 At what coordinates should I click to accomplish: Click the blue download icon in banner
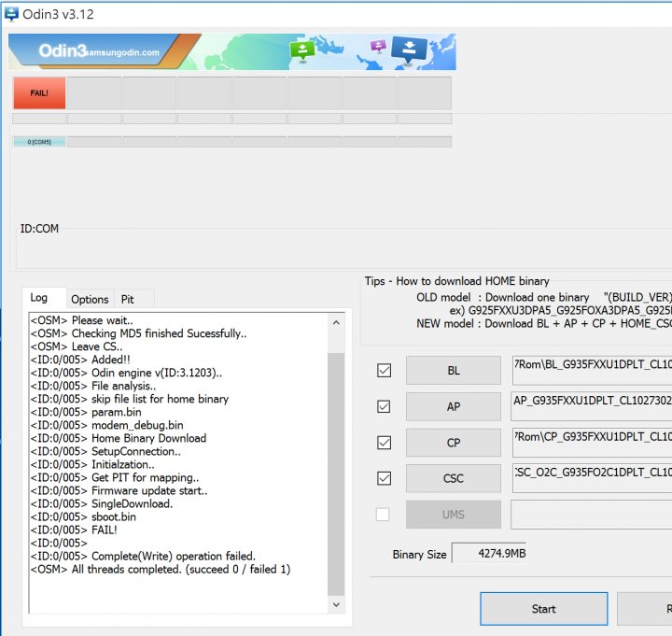pyautogui.click(x=410, y=49)
